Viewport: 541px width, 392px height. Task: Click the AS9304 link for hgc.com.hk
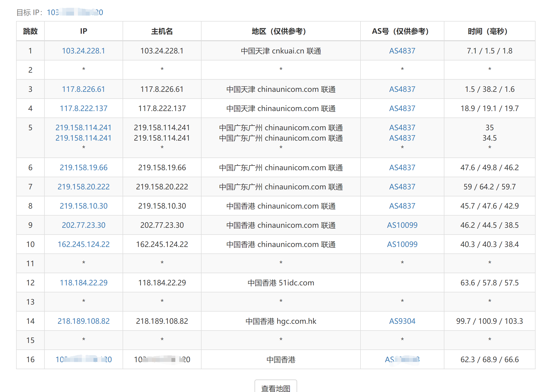[x=402, y=321]
